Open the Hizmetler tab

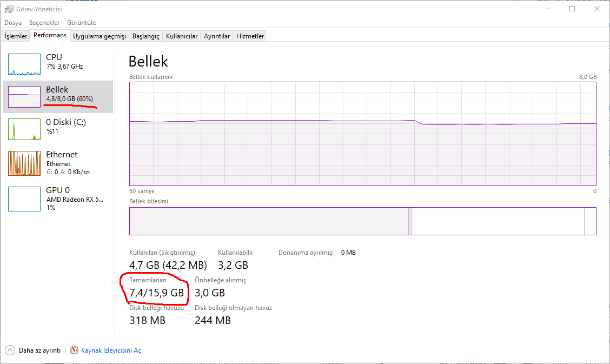(x=250, y=36)
